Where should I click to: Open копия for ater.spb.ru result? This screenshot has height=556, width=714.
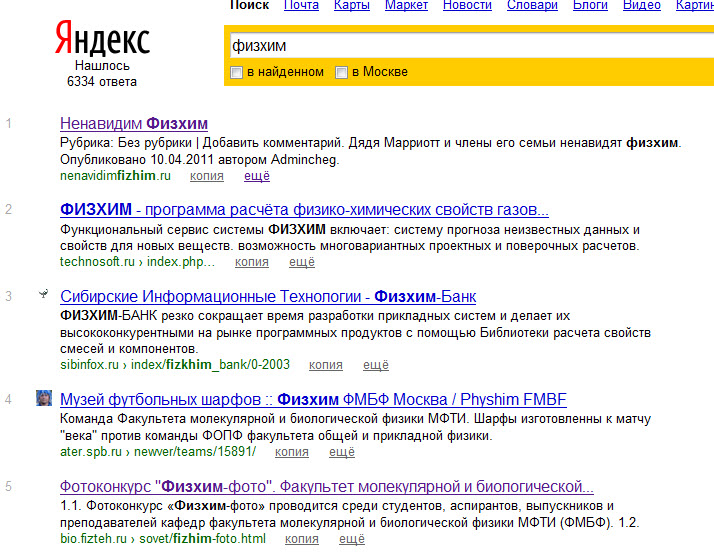tap(292, 452)
